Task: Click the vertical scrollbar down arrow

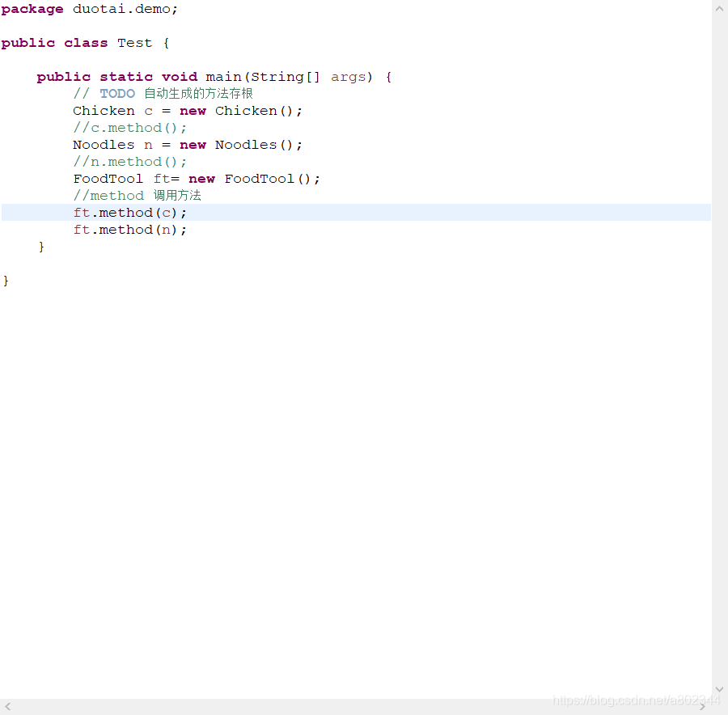Action: [x=720, y=689]
